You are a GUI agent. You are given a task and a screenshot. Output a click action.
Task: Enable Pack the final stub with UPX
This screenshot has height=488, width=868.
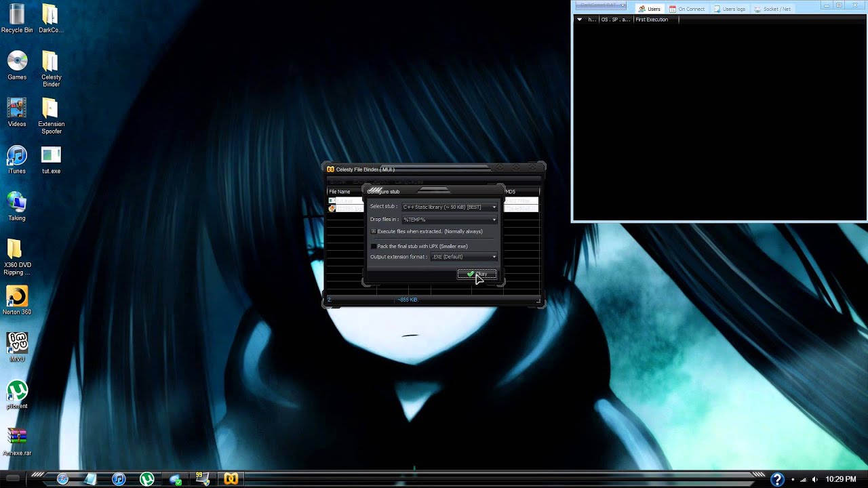point(374,246)
